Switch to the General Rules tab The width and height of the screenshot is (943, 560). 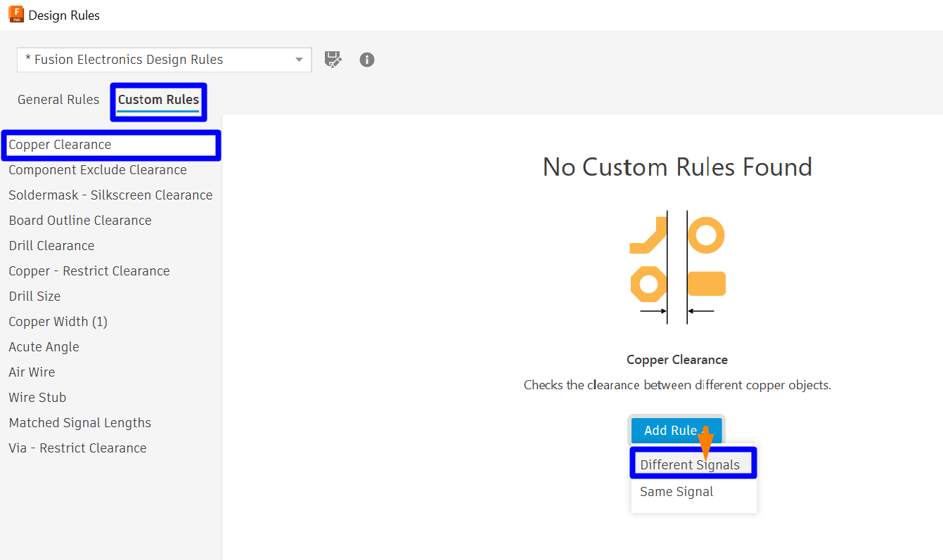click(58, 99)
